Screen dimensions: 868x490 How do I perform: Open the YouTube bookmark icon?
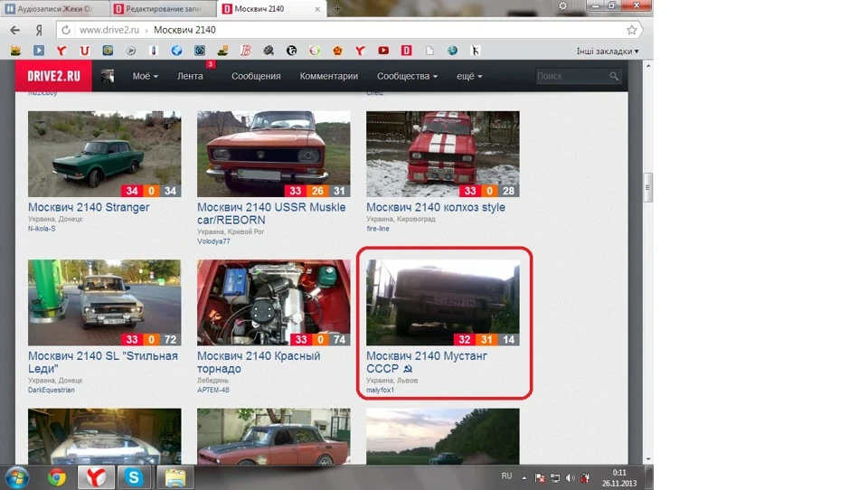(x=383, y=51)
